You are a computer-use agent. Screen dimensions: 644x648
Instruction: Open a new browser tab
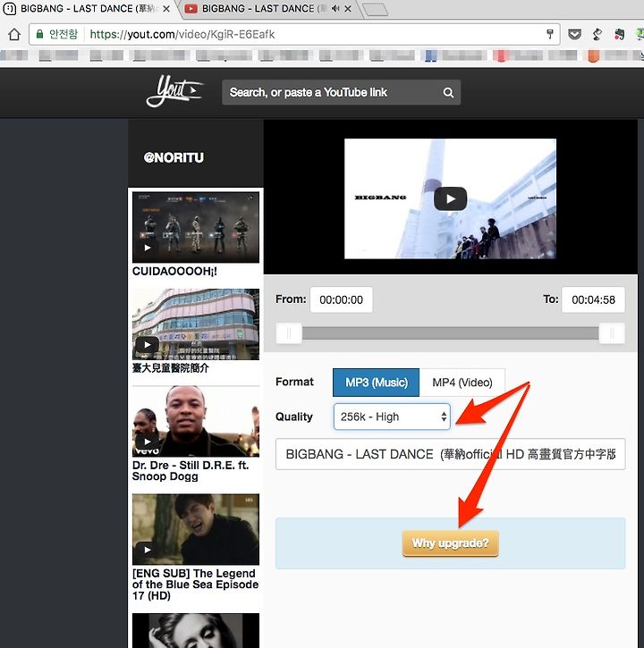(375, 10)
